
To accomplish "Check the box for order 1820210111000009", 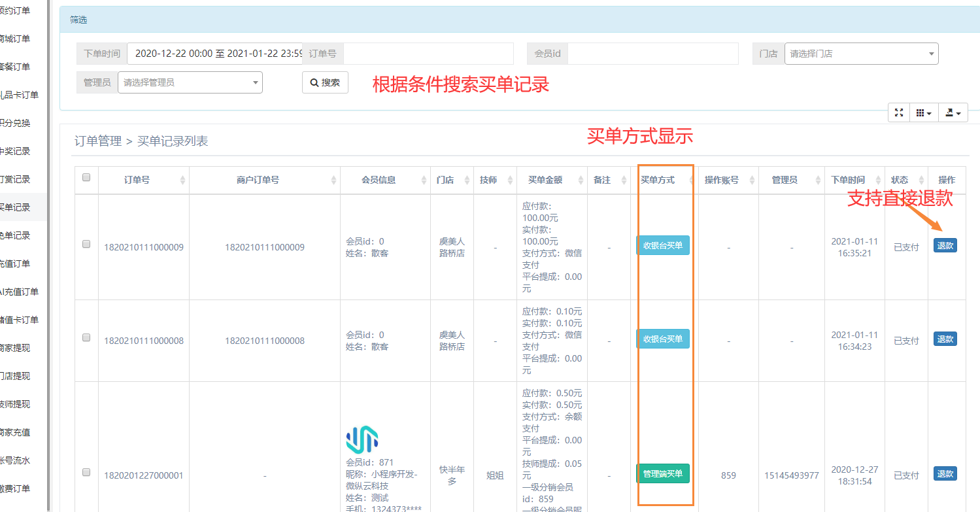I will tap(86, 244).
